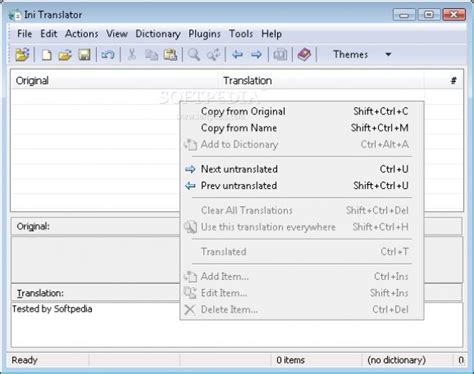Click the Ready status bar text
The width and height of the screenshot is (474, 374).
coord(24,360)
